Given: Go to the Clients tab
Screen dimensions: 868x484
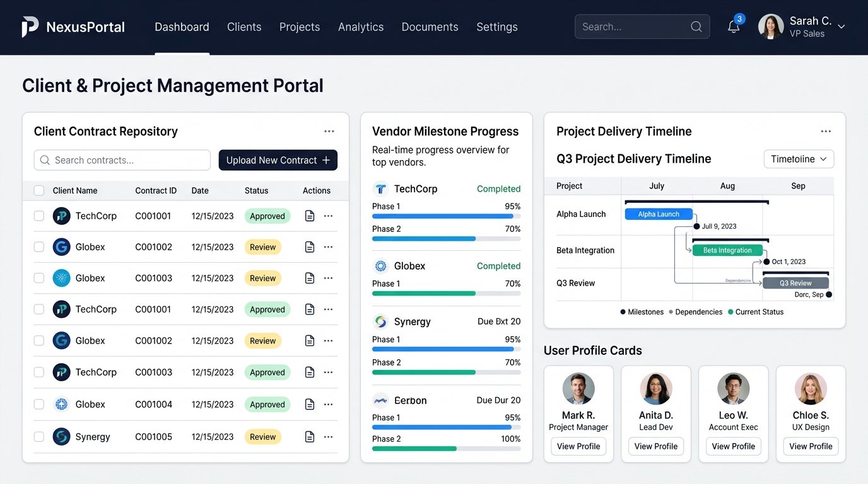Looking at the screenshot, I should (x=244, y=27).
